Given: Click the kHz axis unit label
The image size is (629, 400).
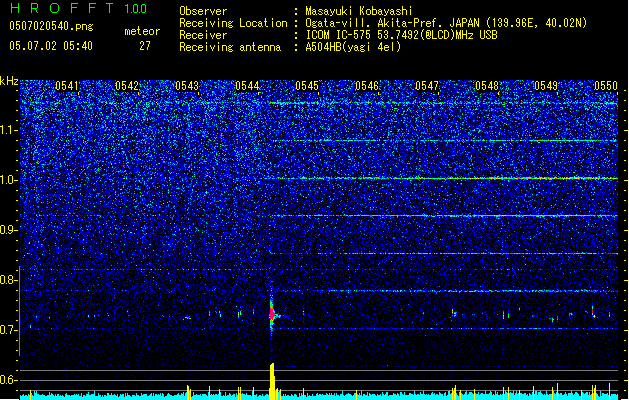Looking at the screenshot, I should tap(9, 81).
